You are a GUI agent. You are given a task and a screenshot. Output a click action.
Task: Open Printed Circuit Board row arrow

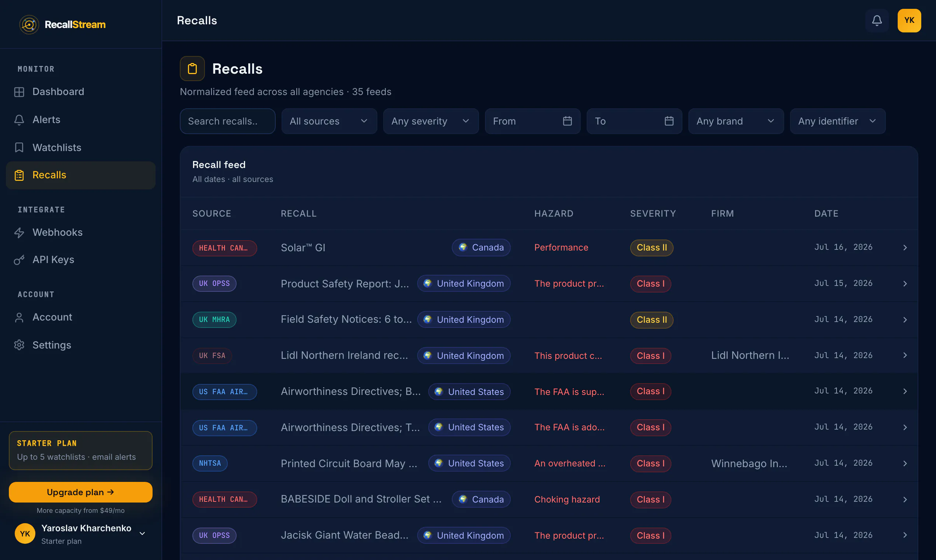point(905,463)
